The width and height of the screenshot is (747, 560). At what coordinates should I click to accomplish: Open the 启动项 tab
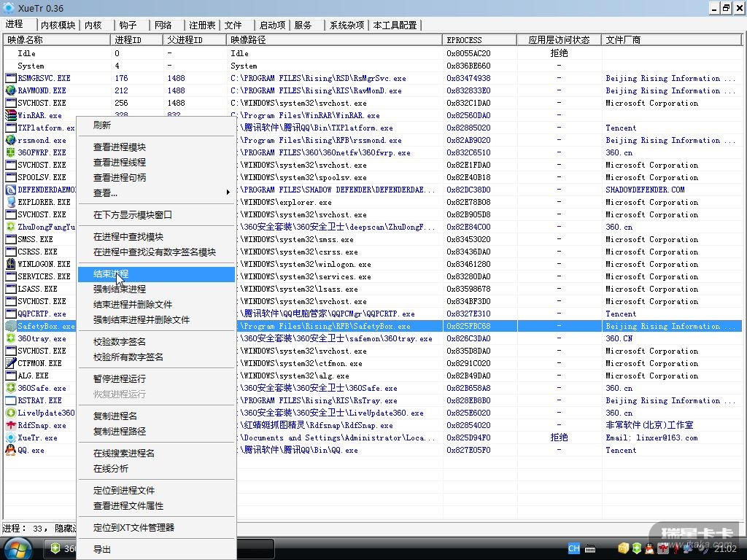pos(273,26)
